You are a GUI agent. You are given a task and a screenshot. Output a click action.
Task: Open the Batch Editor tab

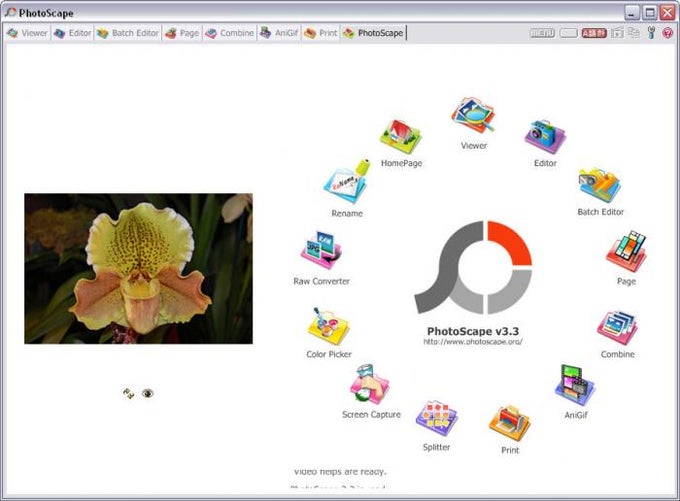(128, 33)
